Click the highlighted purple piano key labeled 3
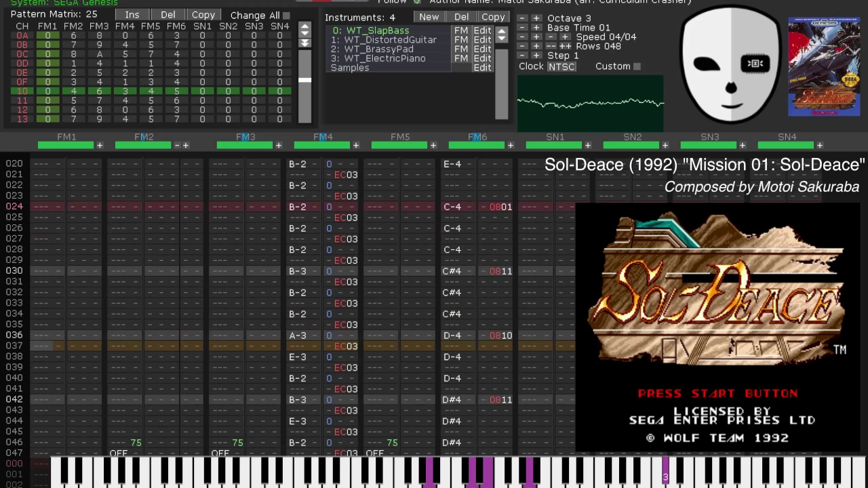Image resolution: width=868 pixels, height=488 pixels. tap(665, 472)
